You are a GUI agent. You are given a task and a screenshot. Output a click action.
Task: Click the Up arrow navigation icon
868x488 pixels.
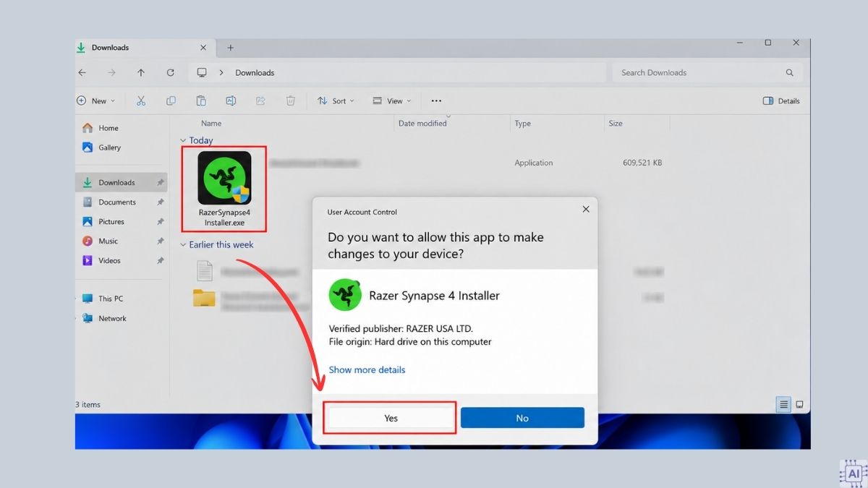coord(141,72)
